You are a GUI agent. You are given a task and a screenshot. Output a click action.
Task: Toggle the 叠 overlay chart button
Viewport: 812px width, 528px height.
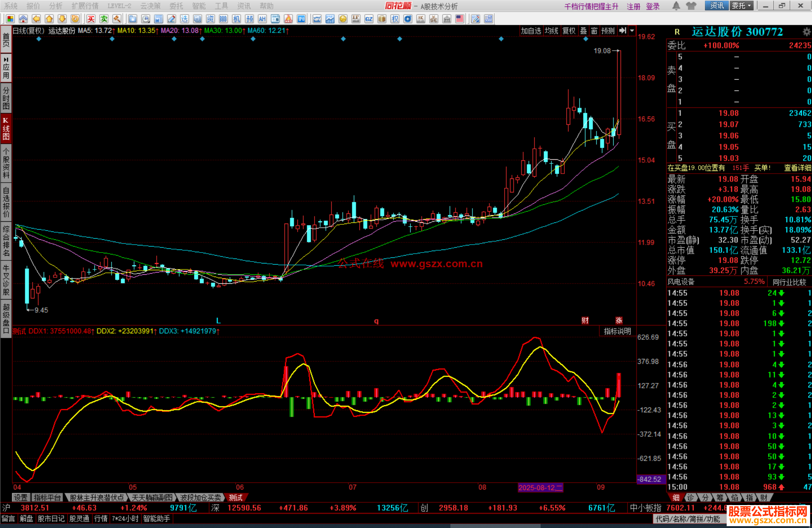[x=583, y=31]
